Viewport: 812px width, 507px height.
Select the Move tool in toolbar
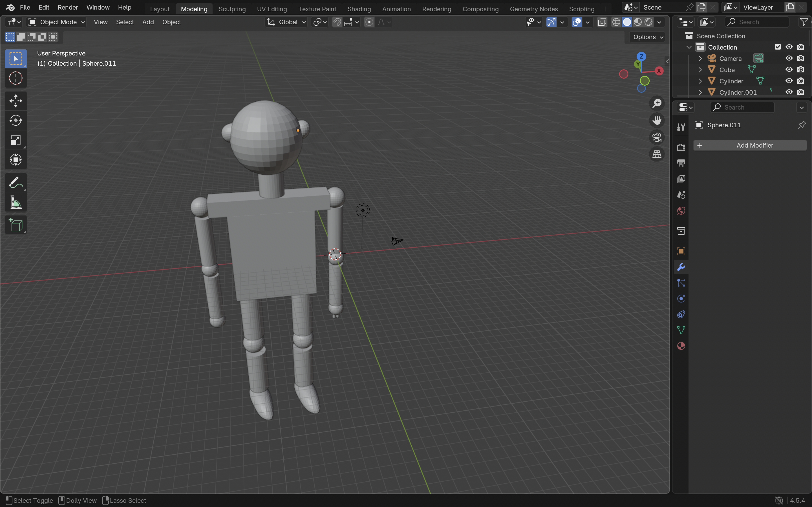pyautogui.click(x=16, y=101)
